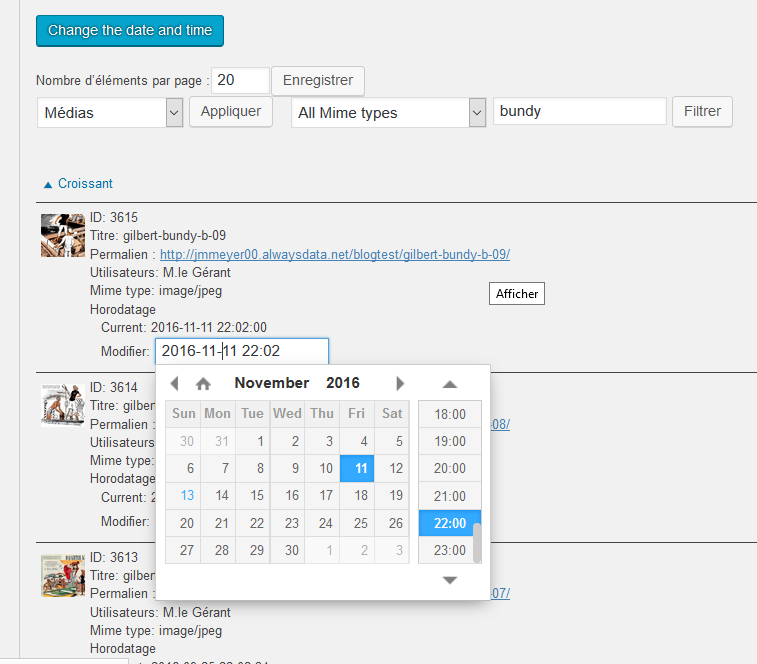Open the 2016 year selector
Viewport: 757px width, 664px height.
point(343,383)
